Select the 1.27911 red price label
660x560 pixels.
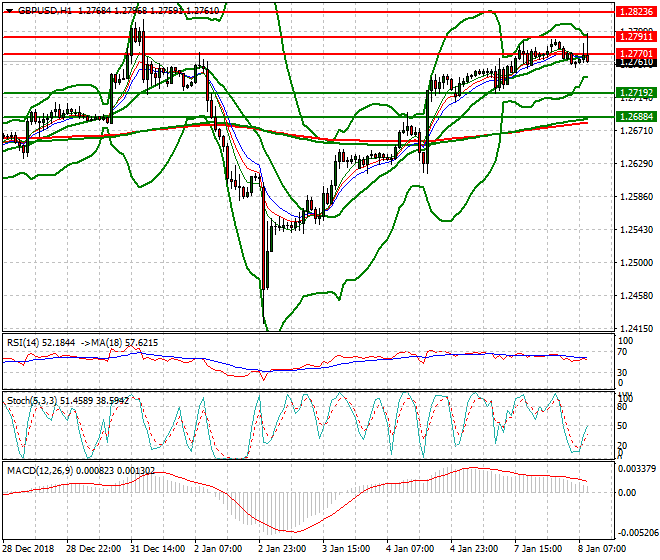636,37
